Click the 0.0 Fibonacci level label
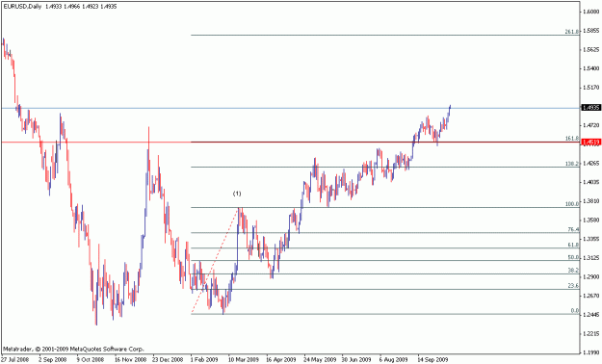602x364 pixels. click(575, 311)
